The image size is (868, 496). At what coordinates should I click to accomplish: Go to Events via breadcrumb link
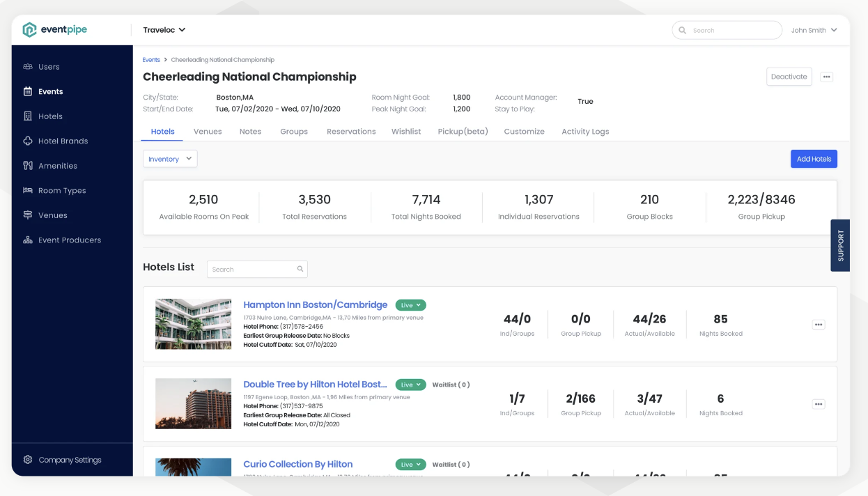(151, 60)
